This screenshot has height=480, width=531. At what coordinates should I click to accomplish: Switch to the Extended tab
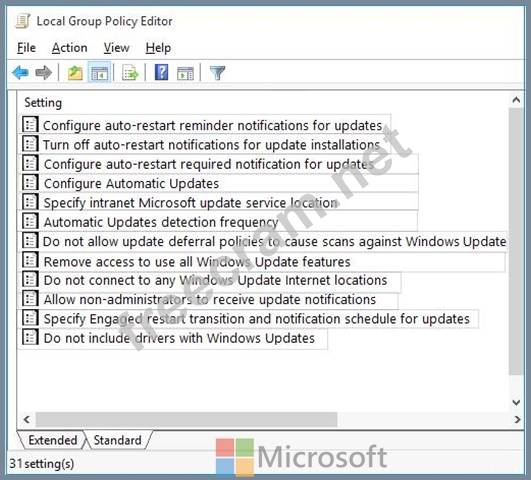52,440
